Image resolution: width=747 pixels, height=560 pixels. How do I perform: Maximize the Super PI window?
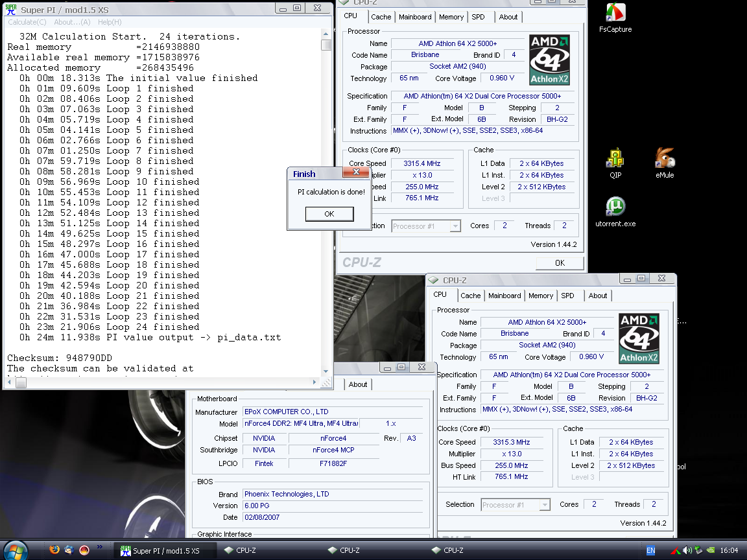tap(297, 8)
